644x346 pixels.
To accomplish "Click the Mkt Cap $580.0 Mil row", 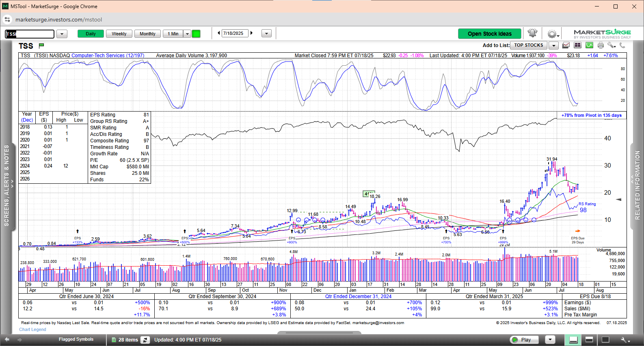I will click(x=119, y=167).
